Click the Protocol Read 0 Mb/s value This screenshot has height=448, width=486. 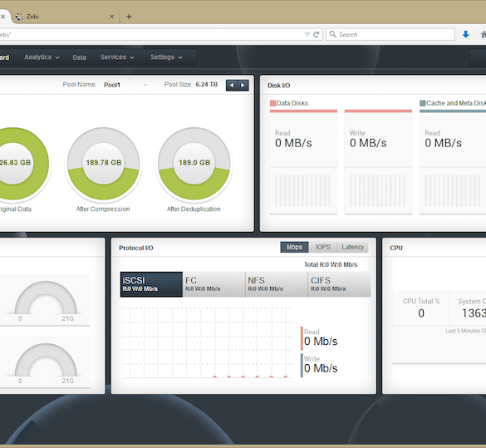(321, 342)
